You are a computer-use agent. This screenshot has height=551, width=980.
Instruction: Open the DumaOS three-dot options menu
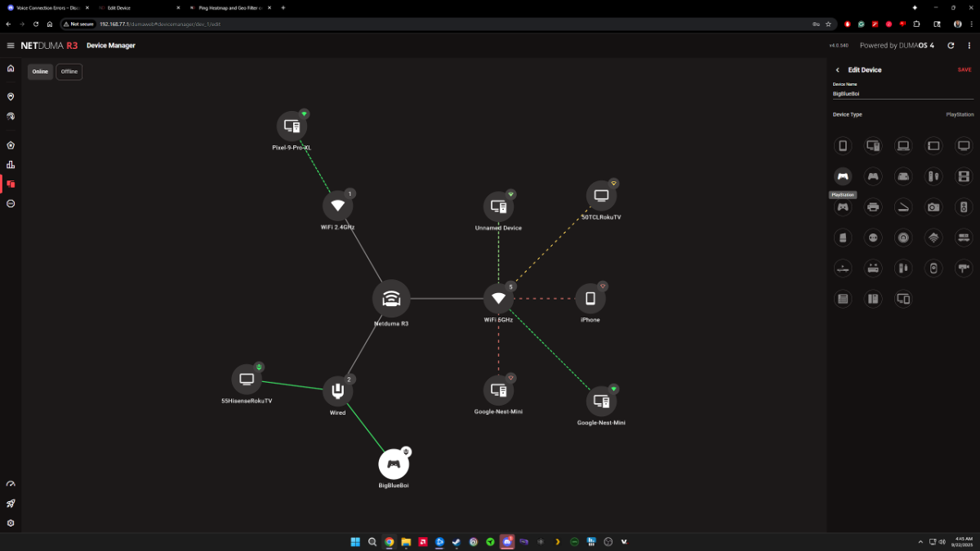click(x=968, y=46)
